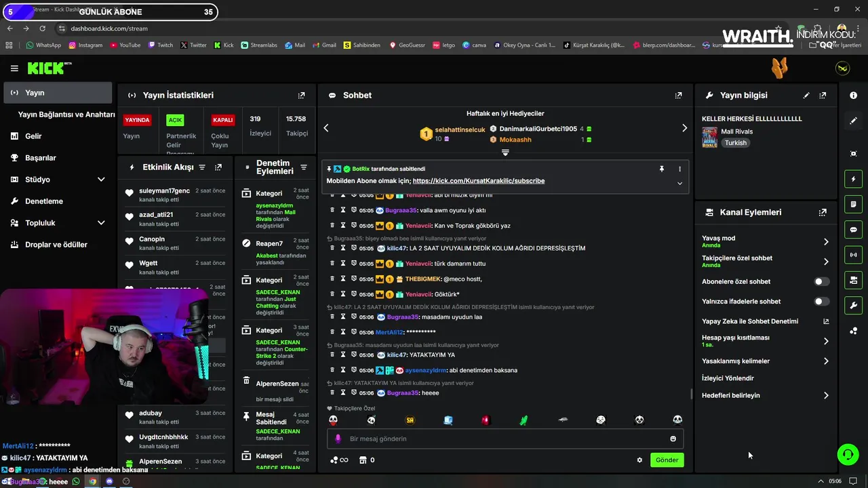The width and height of the screenshot is (868, 488).
Task: Click the channel actions icon in right toolbar
Action: tap(853, 280)
